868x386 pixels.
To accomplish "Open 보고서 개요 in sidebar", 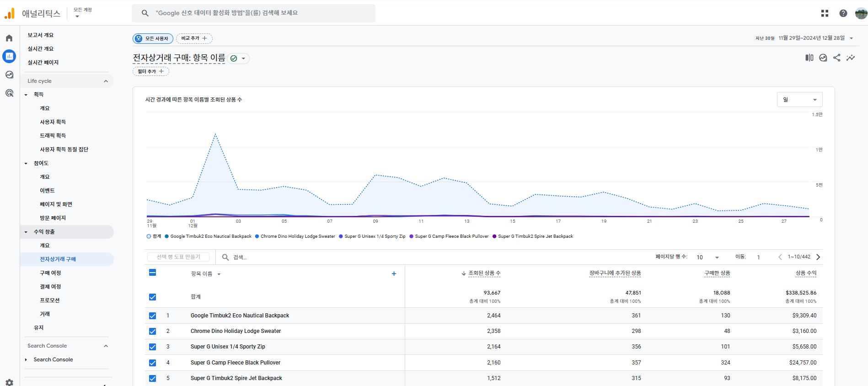I will point(41,35).
